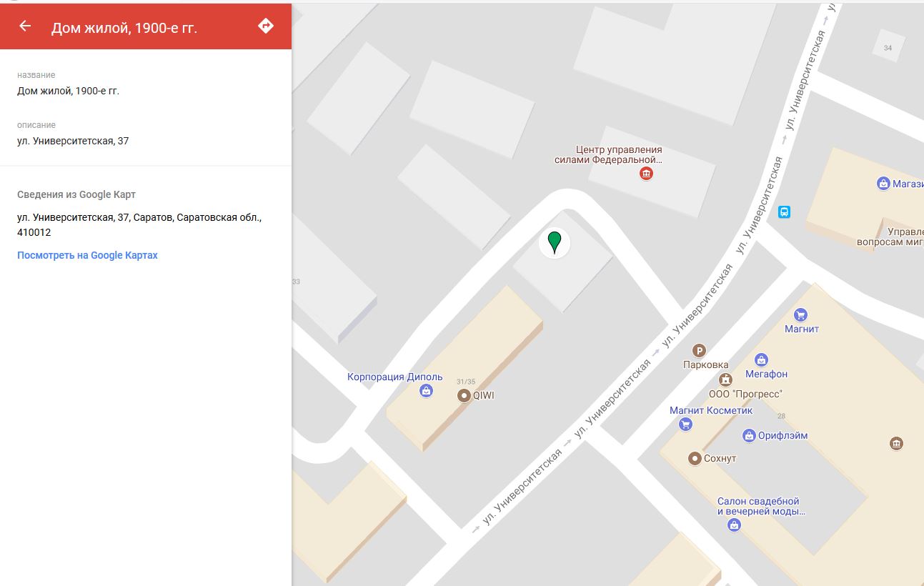This screenshot has height=586, width=924.
Task: Select the ООО "Прогресс" marker icon
Action: (x=725, y=379)
